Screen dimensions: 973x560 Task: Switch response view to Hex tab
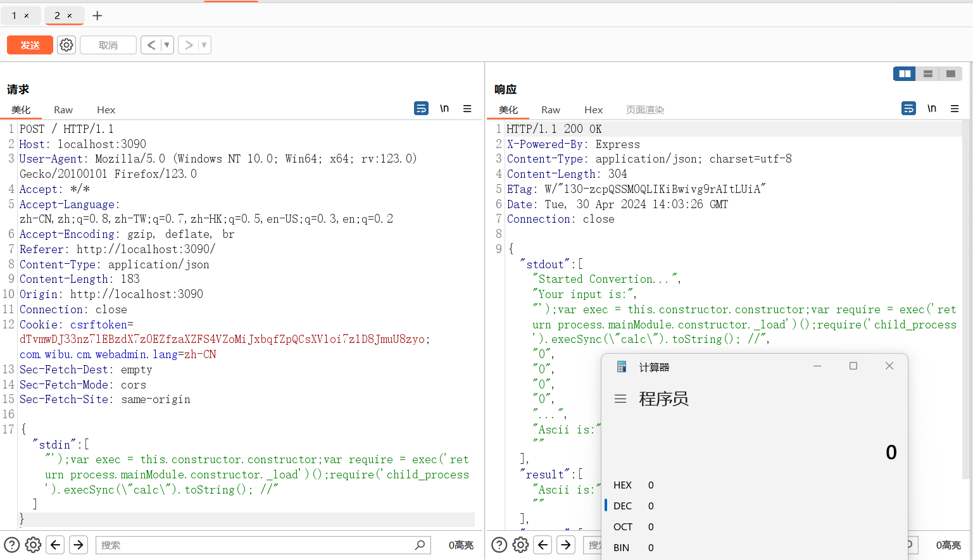point(593,109)
